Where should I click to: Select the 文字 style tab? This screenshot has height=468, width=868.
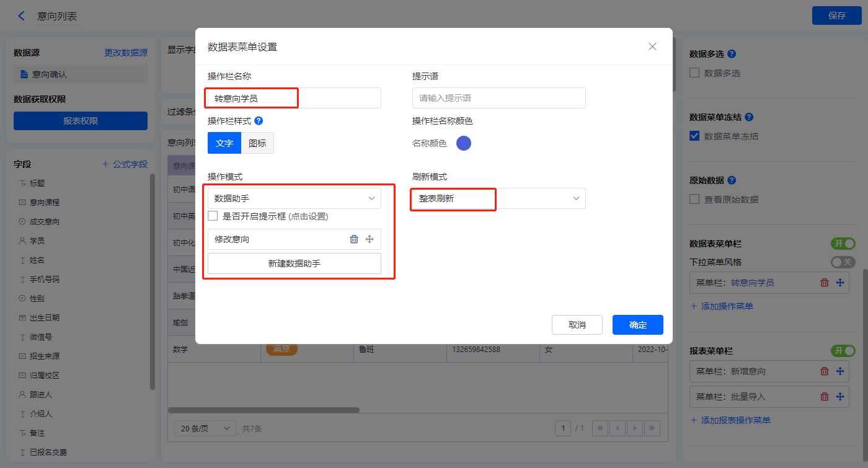(x=224, y=143)
